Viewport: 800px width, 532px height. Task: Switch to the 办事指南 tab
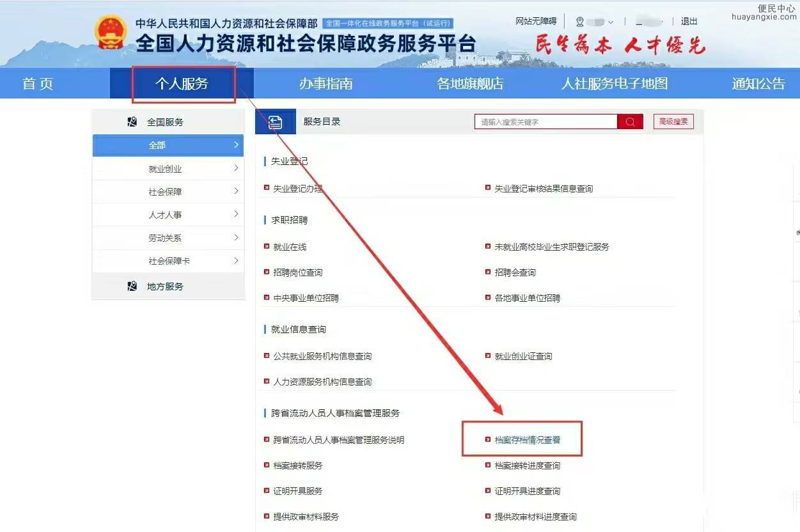pos(325,84)
